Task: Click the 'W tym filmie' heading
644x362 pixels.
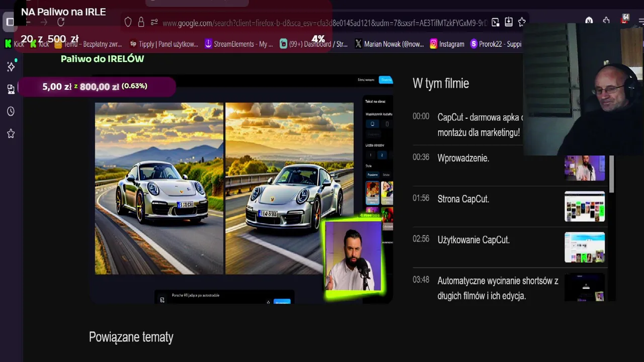Action: pyautogui.click(x=441, y=83)
